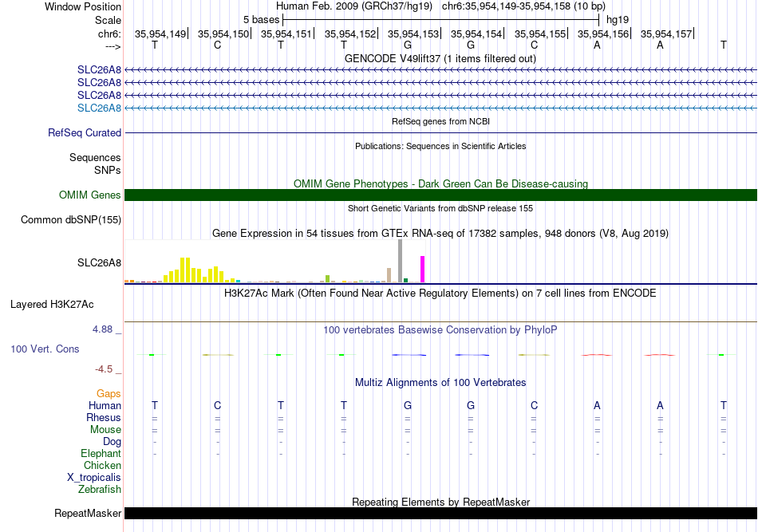Screen dimensions: 758x532
Task: Click Multiz Alignments of 100 Vertebrates title
Action: click(x=440, y=382)
